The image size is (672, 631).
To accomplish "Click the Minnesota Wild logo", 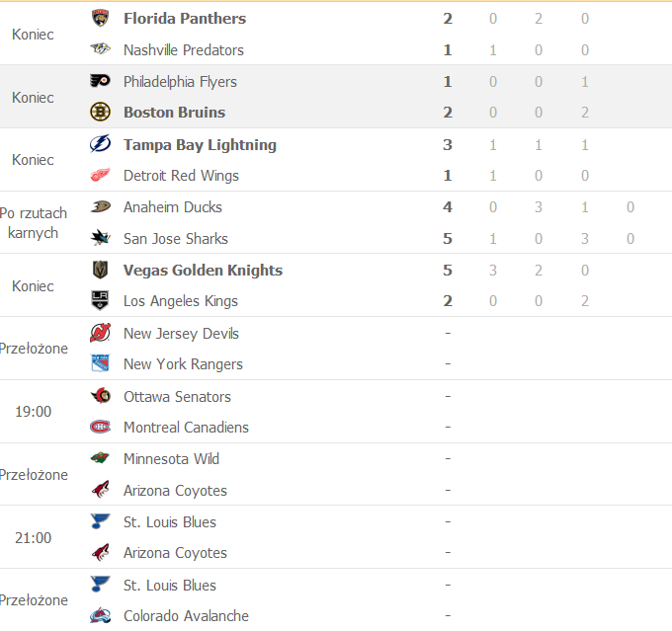I will pos(100,459).
